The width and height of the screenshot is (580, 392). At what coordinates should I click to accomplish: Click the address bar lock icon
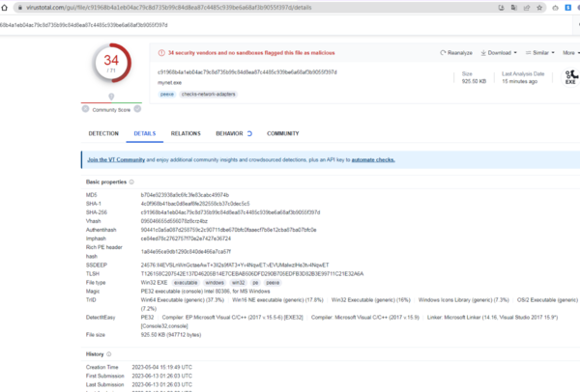20,8
